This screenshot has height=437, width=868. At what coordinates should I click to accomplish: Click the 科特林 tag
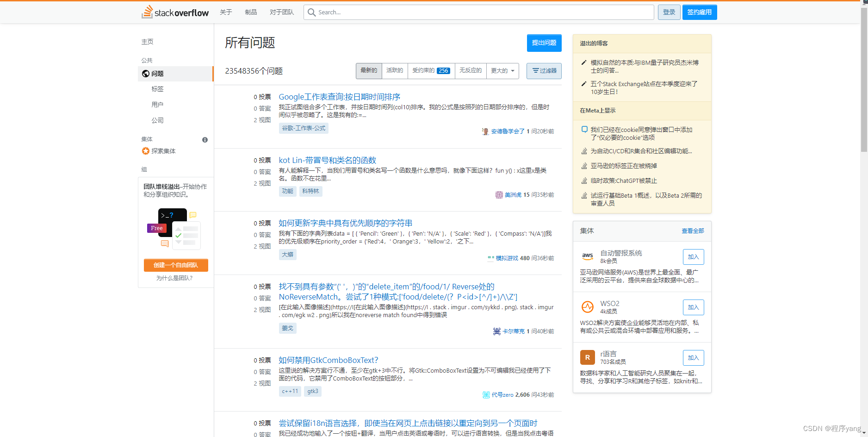click(311, 191)
